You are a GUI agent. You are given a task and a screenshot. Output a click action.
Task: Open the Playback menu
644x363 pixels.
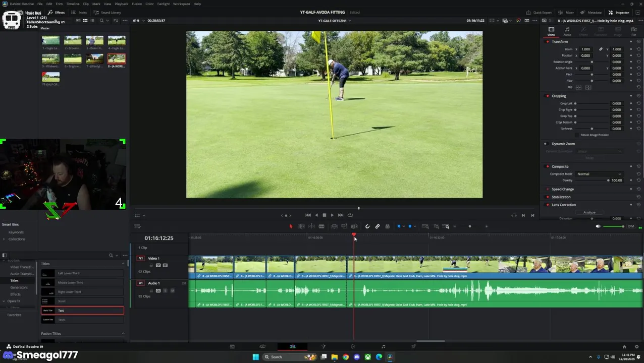tap(122, 4)
